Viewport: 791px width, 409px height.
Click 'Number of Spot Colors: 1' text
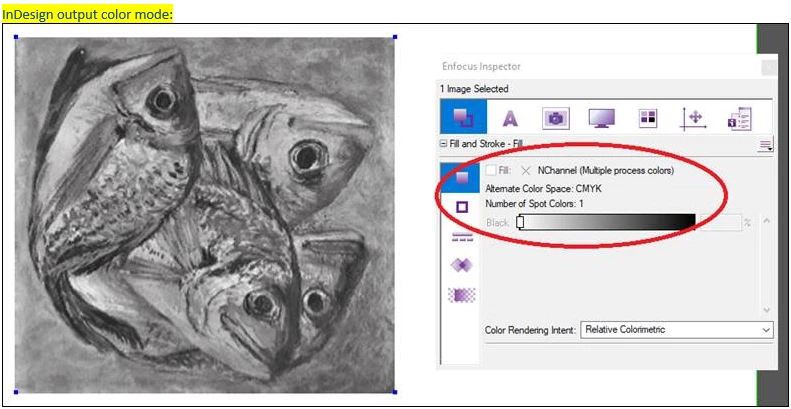click(x=534, y=204)
